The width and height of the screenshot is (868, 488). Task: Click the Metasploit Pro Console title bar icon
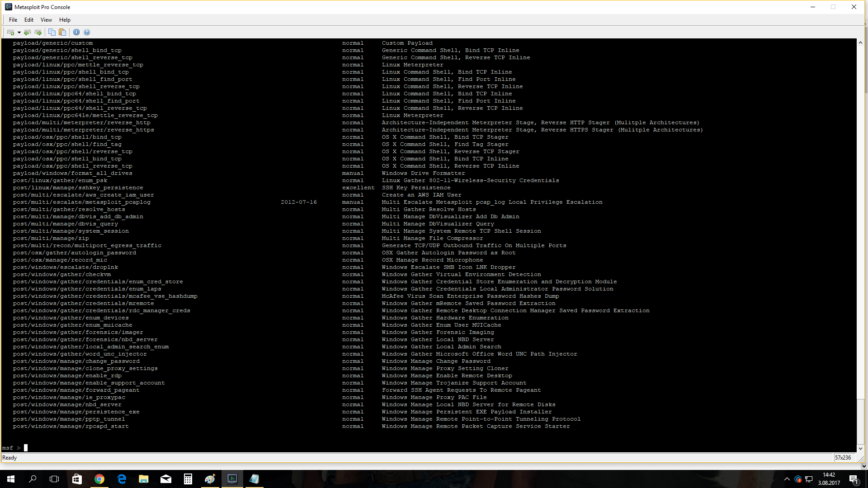[x=9, y=7]
